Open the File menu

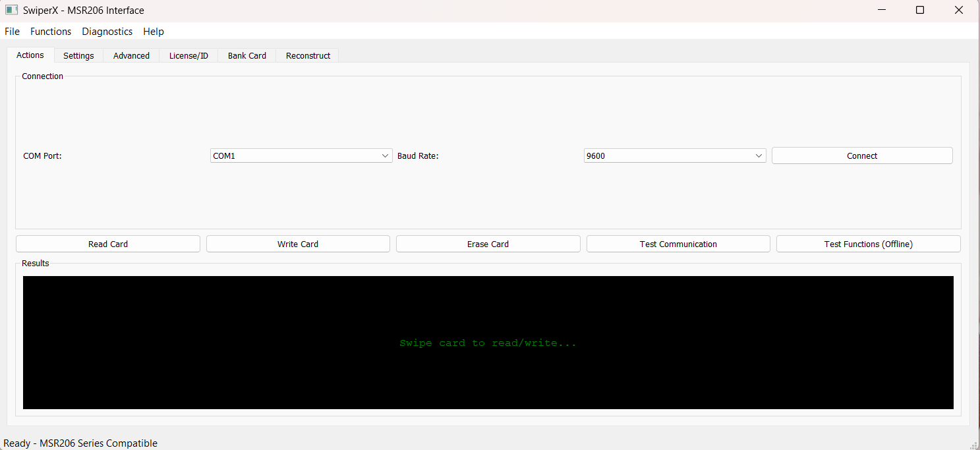click(x=12, y=32)
